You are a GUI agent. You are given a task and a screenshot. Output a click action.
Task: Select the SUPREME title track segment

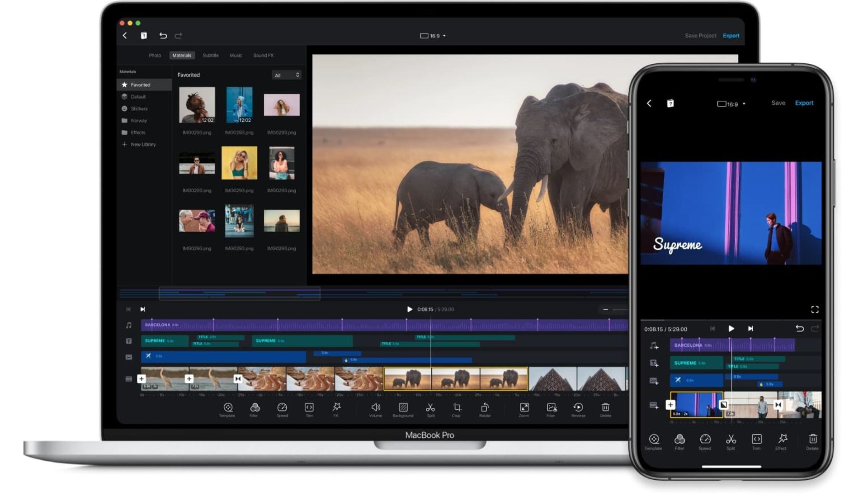161,341
